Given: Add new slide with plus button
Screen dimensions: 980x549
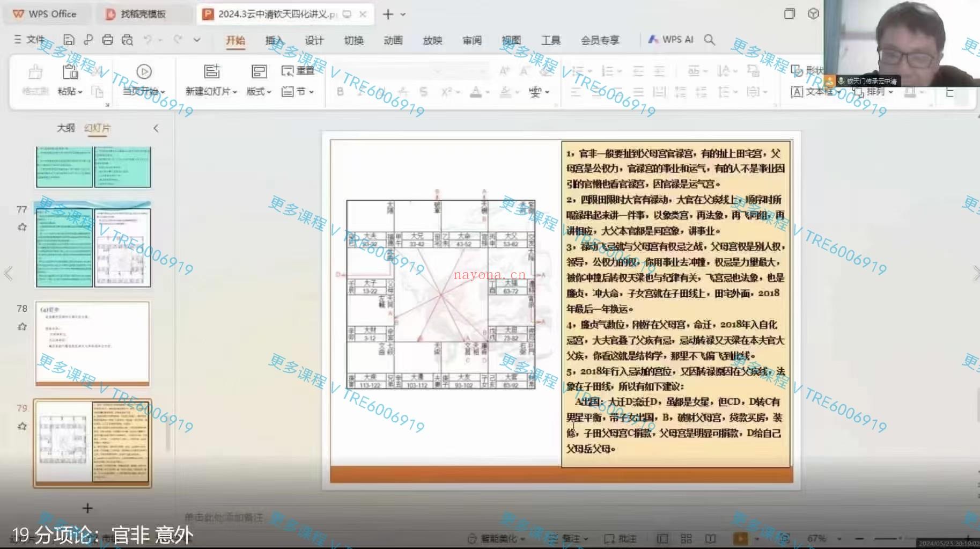Looking at the screenshot, I should (87, 508).
